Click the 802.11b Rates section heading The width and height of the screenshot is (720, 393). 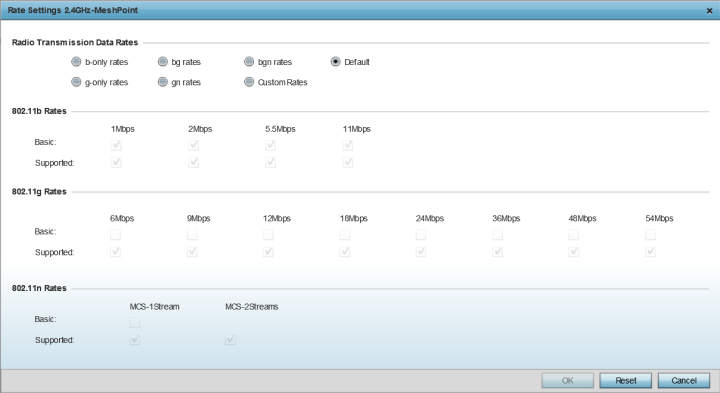pyautogui.click(x=39, y=111)
